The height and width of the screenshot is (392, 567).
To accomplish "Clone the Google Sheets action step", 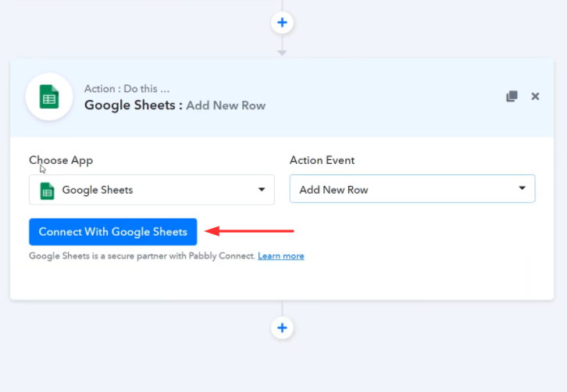I will click(512, 96).
